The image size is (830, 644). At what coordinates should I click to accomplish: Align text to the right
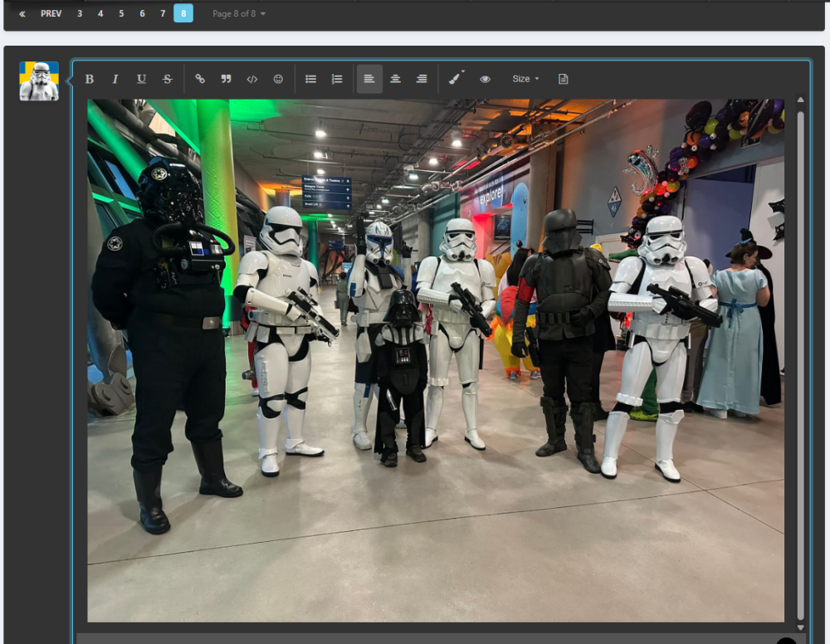422,79
